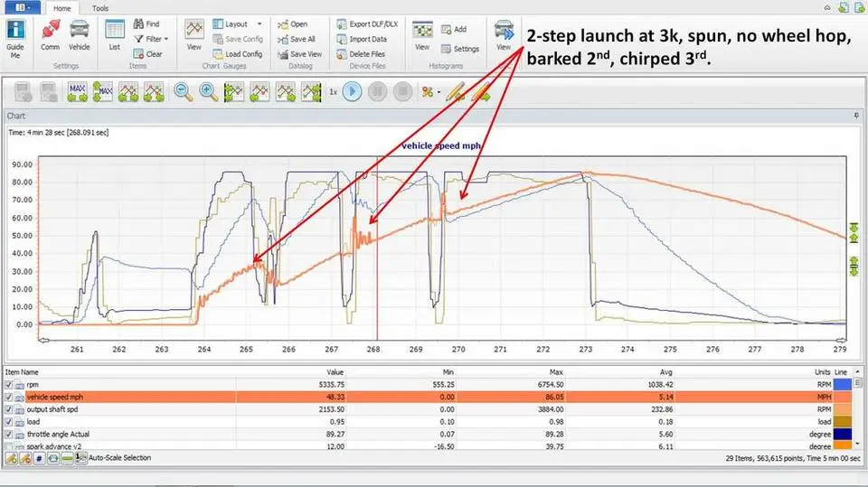The image size is (868, 487).
Task: Click Save View in Datalog group
Action: click(x=299, y=53)
